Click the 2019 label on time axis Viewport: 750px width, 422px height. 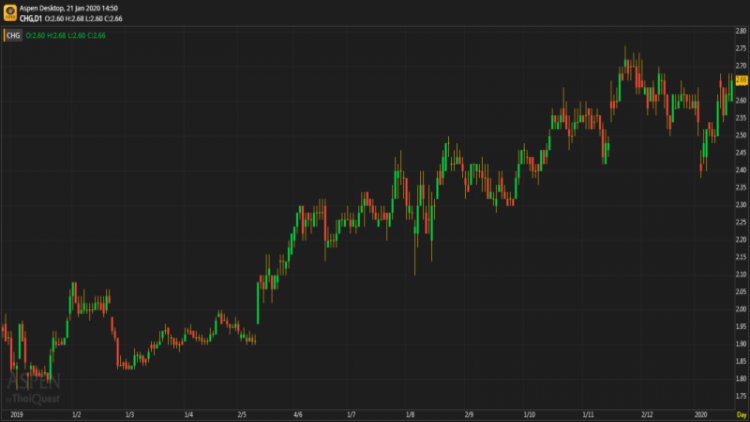click(x=15, y=413)
